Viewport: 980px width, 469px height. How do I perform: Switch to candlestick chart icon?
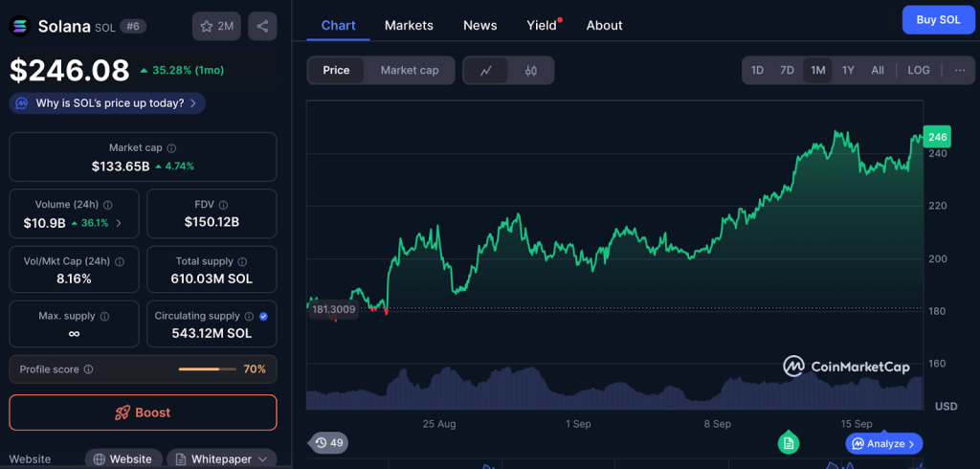(531, 70)
